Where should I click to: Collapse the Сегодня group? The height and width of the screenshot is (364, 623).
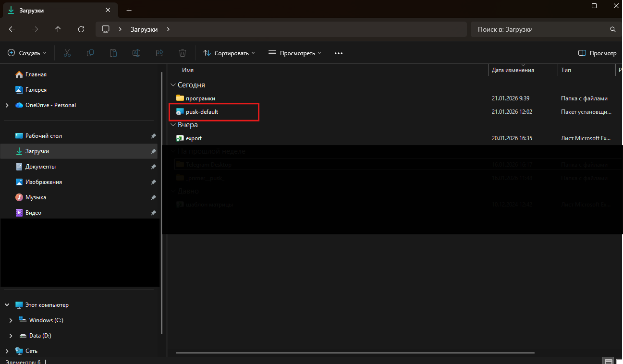173,85
